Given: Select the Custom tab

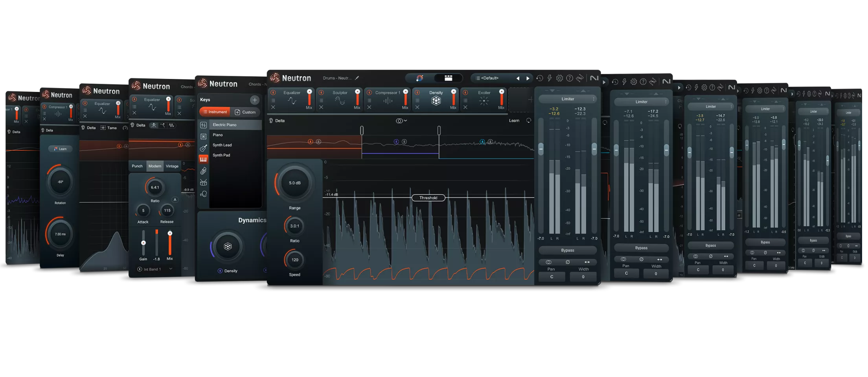Looking at the screenshot, I should [245, 112].
